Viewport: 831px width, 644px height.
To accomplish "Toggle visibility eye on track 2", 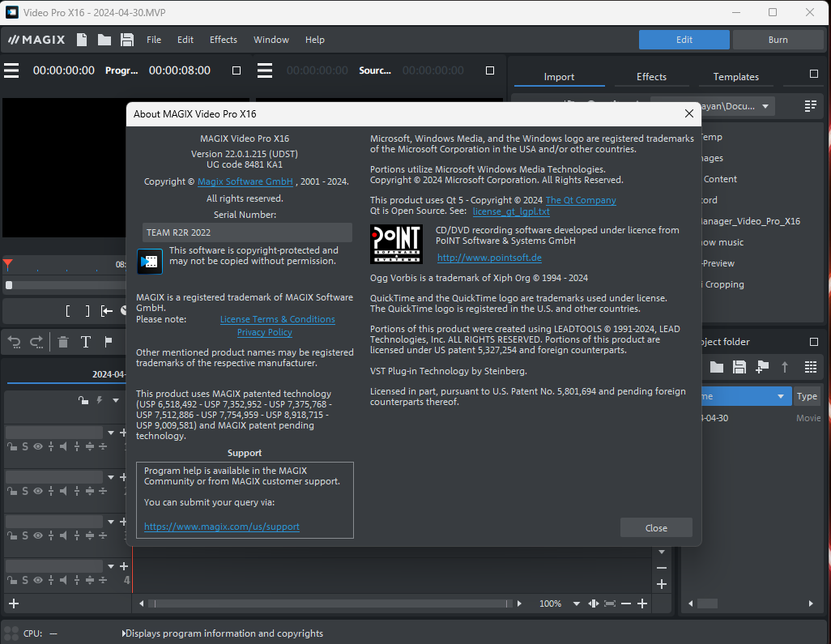I will pos(38,492).
